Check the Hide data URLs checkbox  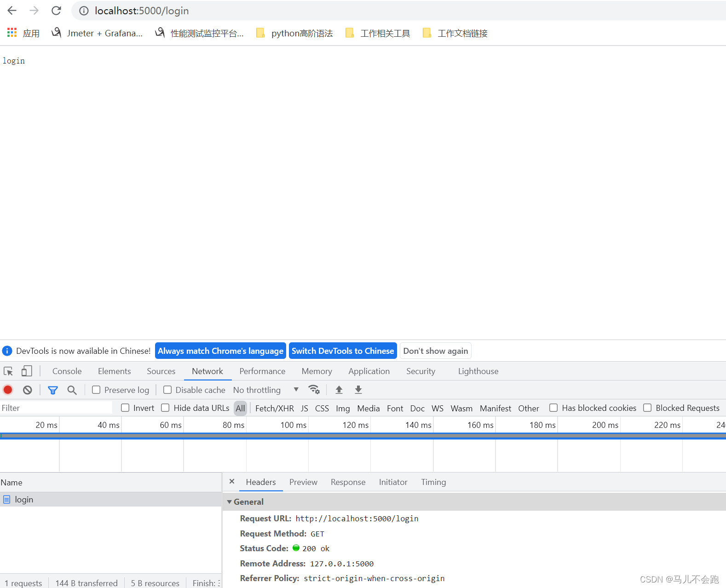click(165, 408)
